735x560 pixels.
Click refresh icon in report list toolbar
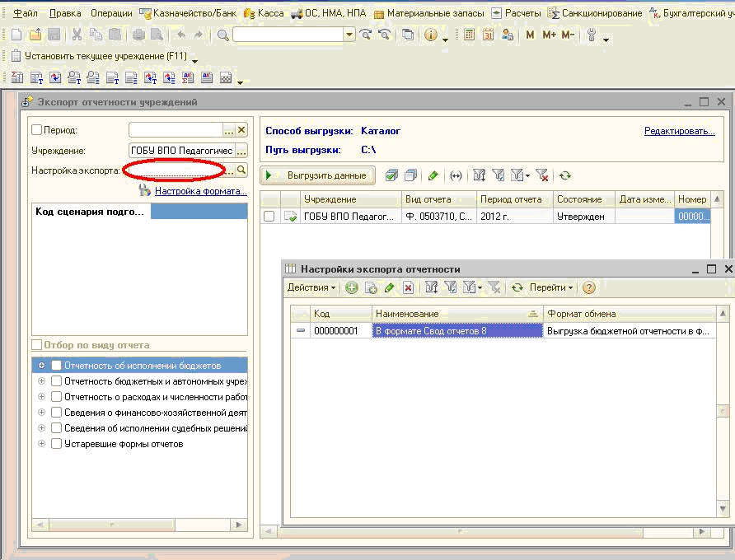click(x=564, y=175)
